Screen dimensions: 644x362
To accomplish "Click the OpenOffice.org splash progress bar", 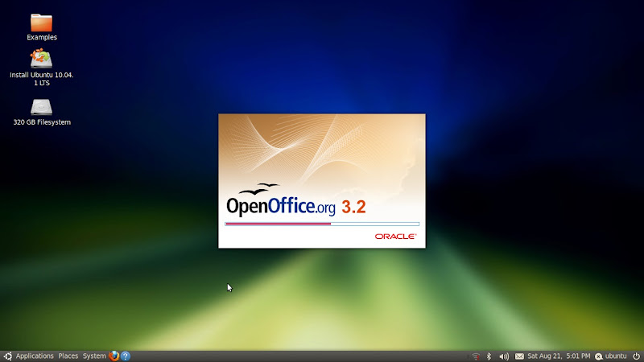I will click(x=322, y=224).
